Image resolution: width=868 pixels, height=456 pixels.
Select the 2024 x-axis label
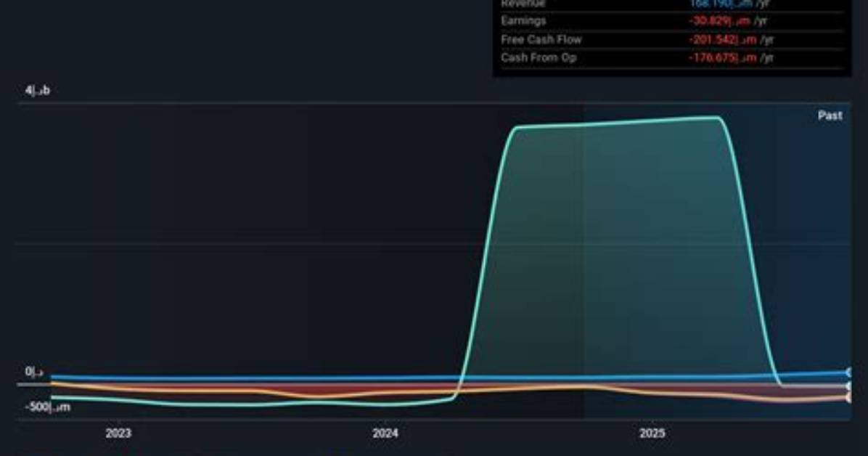pos(385,433)
